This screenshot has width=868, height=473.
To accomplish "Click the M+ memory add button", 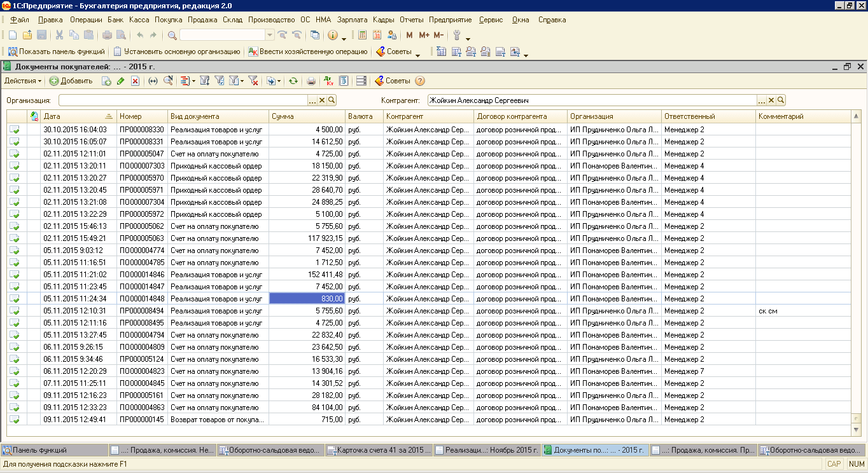I will click(424, 35).
